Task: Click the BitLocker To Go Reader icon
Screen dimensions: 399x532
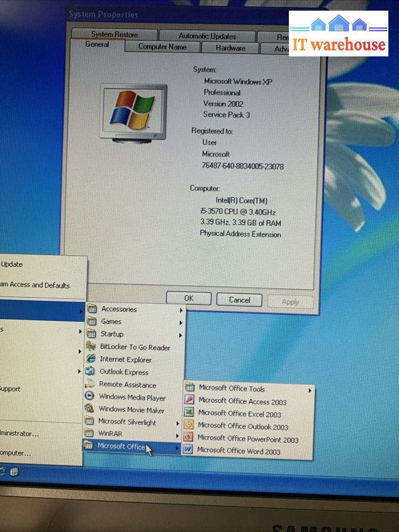Action: tap(91, 346)
